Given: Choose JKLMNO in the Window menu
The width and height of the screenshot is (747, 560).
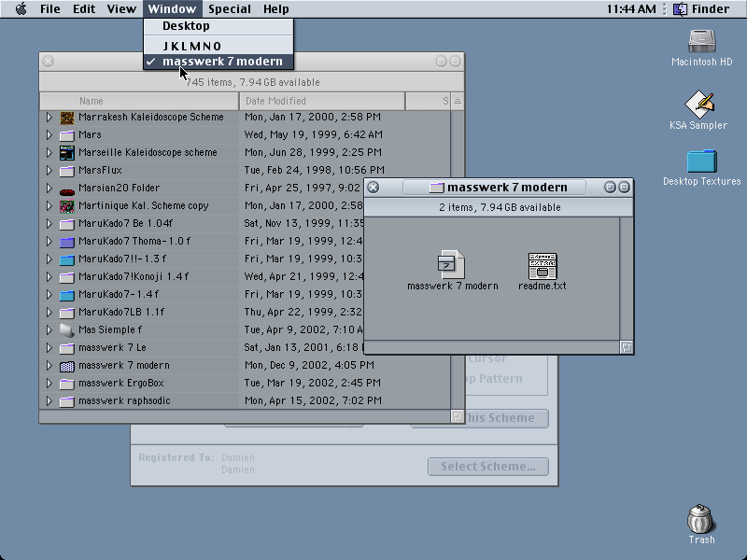Looking at the screenshot, I should 218,46.
